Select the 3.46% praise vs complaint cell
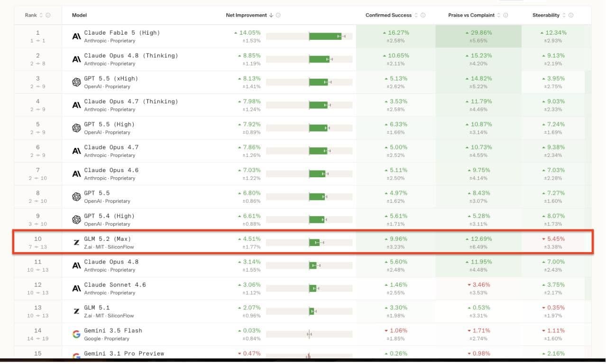 (478, 288)
